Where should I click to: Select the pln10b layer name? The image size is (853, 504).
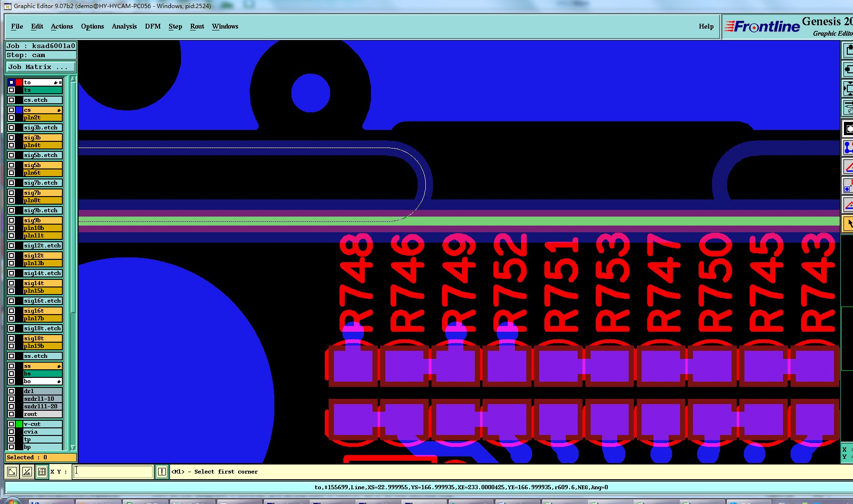pos(42,228)
